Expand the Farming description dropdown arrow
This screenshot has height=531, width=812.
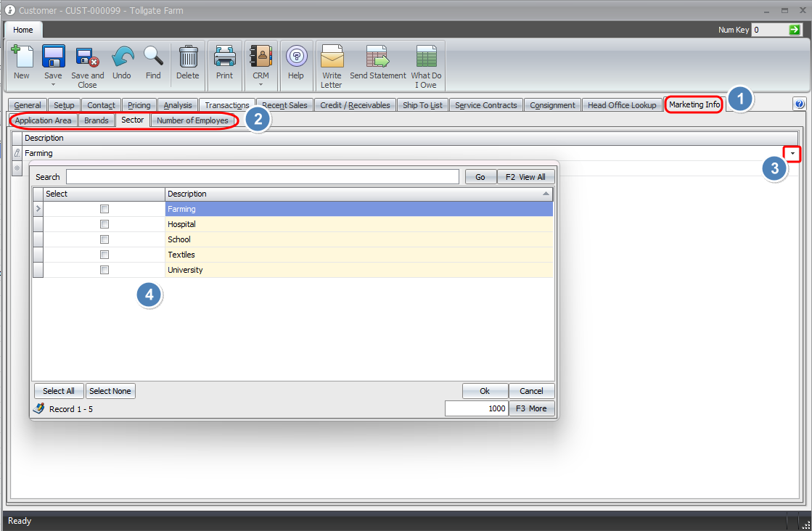click(x=792, y=153)
